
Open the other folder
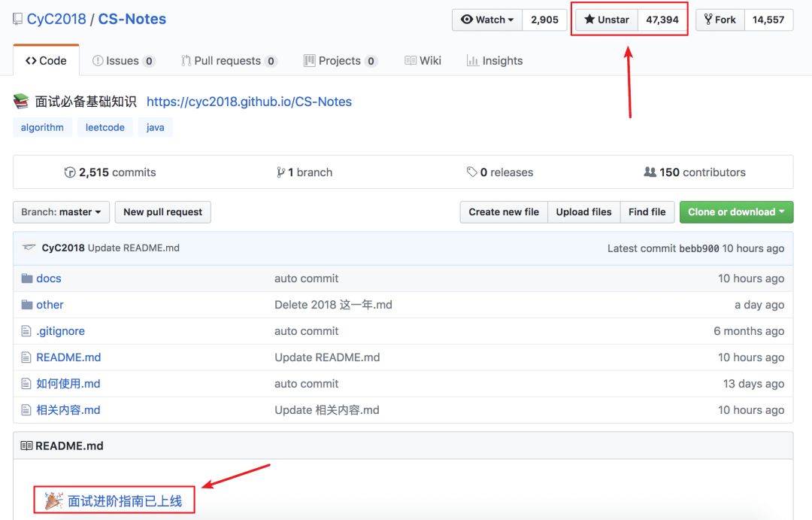point(50,305)
